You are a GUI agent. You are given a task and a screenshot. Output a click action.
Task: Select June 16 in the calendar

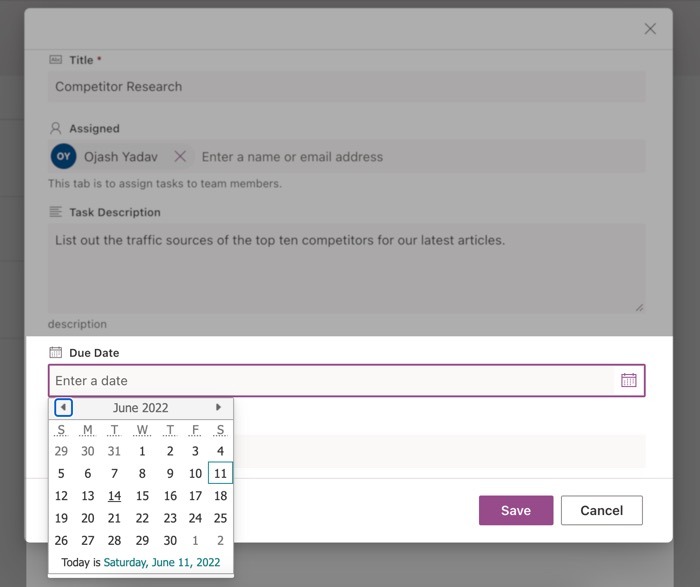click(170, 495)
